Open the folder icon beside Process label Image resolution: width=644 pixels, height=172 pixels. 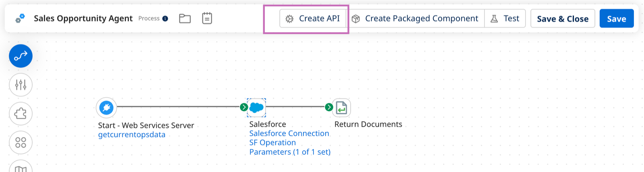[185, 18]
